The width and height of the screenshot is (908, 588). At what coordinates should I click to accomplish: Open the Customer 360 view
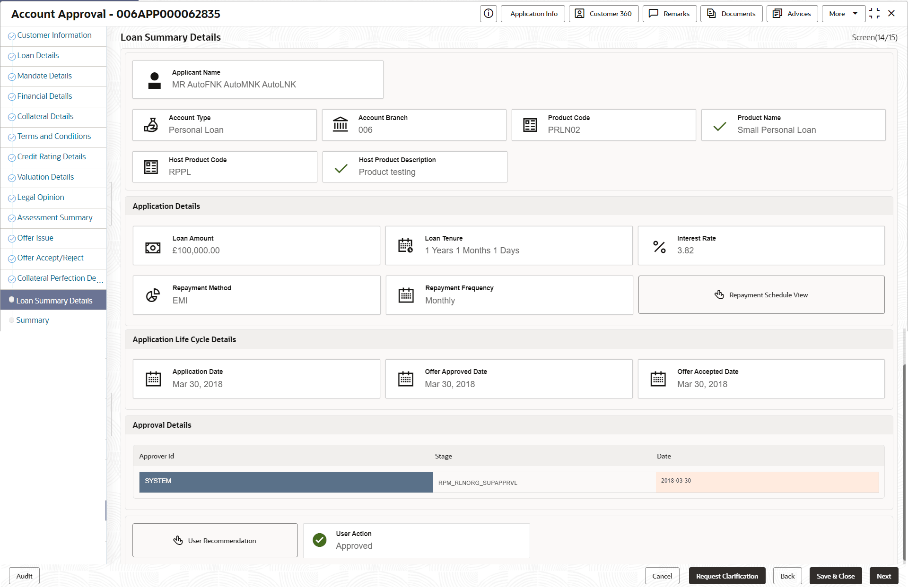pyautogui.click(x=603, y=14)
